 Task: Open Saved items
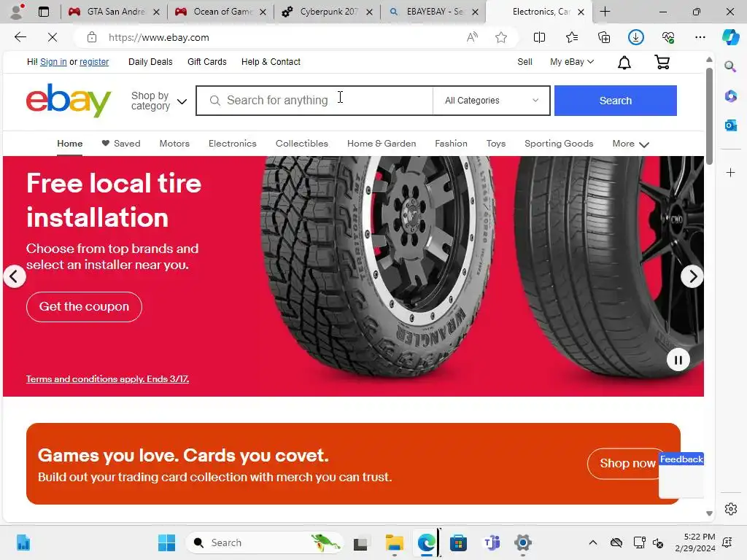tap(121, 144)
